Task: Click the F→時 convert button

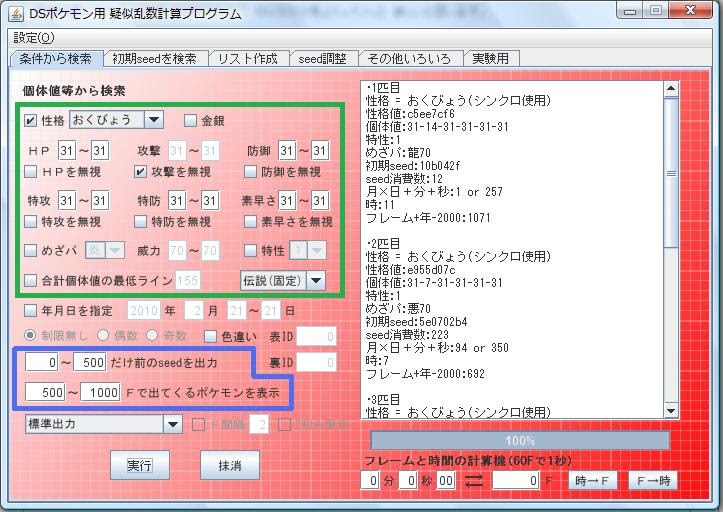Action: [653, 481]
